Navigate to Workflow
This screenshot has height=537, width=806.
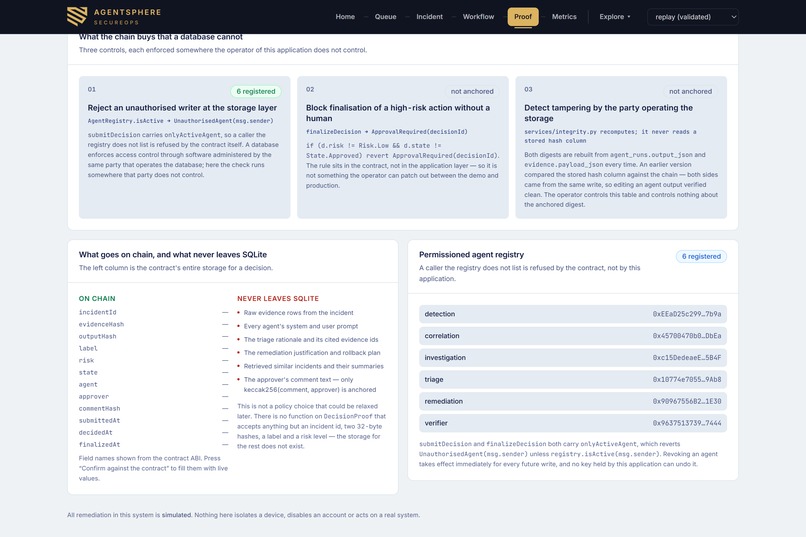pyautogui.click(x=478, y=16)
